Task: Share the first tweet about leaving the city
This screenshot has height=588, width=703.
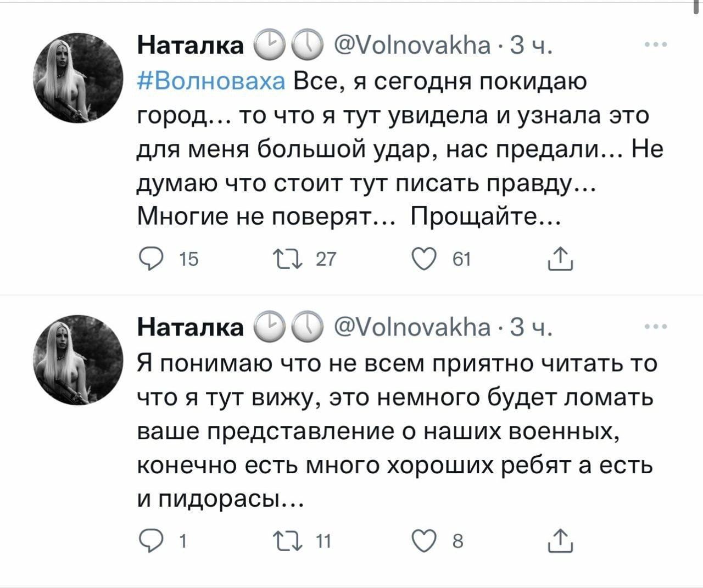Action: (x=561, y=259)
